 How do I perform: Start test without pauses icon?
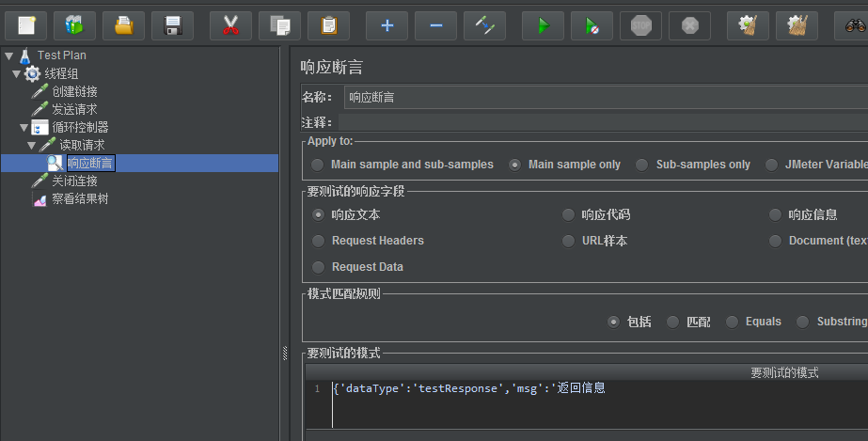point(592,25)
